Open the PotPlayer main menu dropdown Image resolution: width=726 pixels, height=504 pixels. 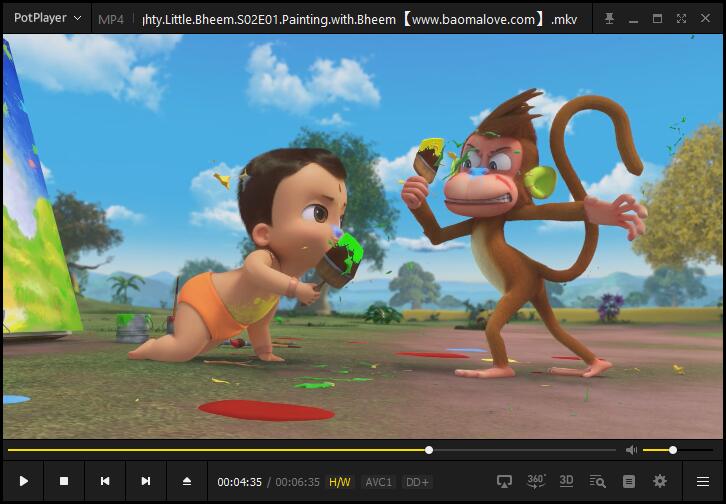tap(48, 18)
